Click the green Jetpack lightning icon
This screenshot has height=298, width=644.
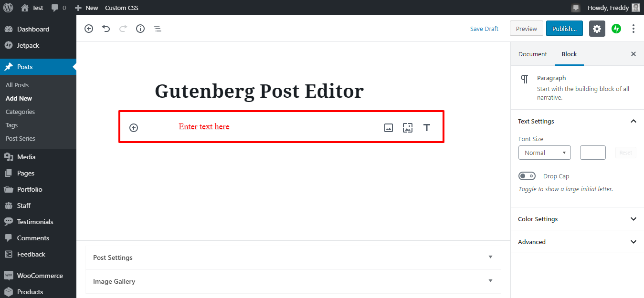coord(616,29)
